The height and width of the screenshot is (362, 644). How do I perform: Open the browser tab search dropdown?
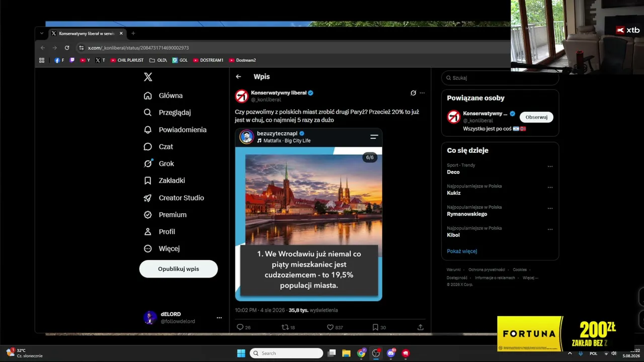pyautogui.click(x=42, y=33)
